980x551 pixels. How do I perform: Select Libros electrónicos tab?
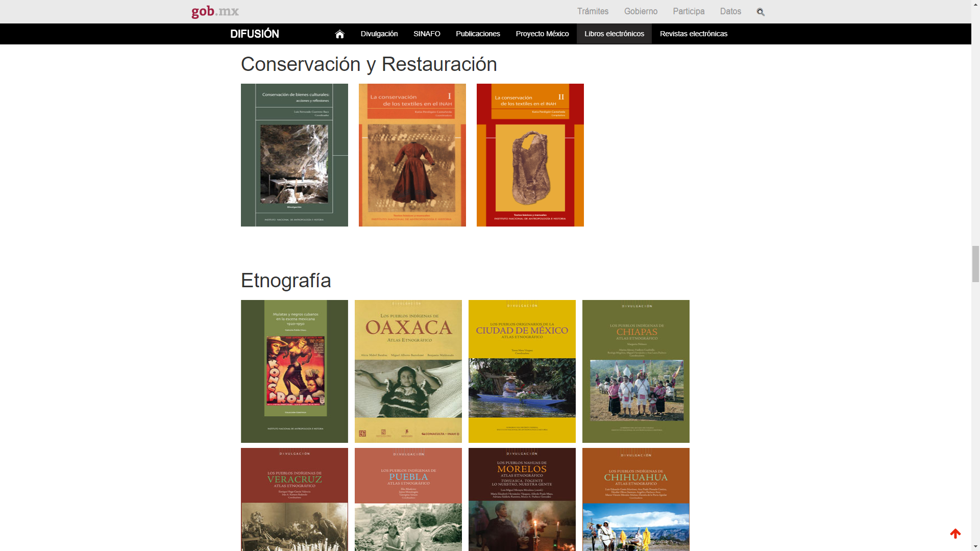(614, 34)
